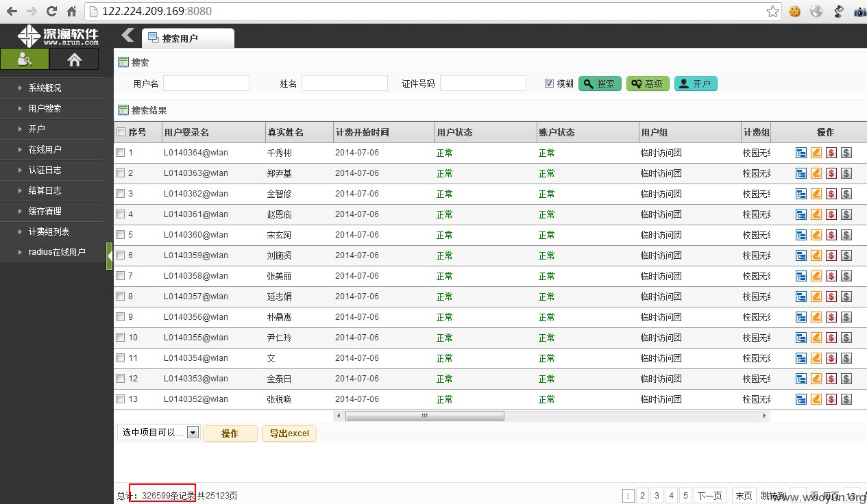Select the 搜索用户 tab

(188, 38)
